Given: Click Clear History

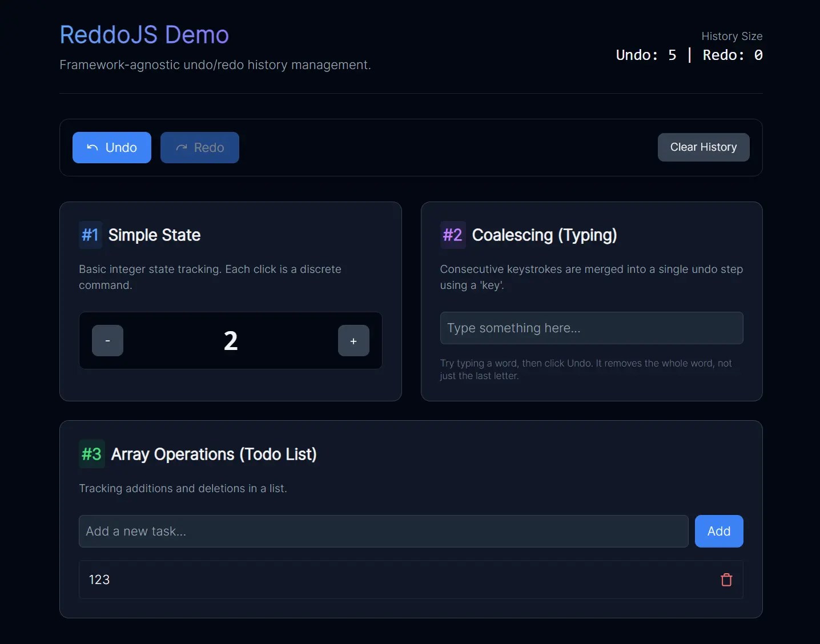Looking at the screenshot, I should pos(703,147).
